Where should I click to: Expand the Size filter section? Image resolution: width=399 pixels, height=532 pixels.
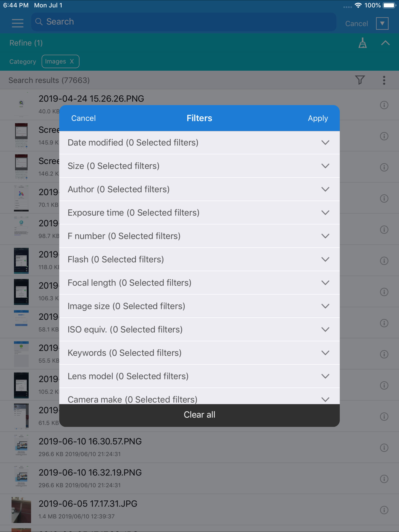click(x=199, y=166)
